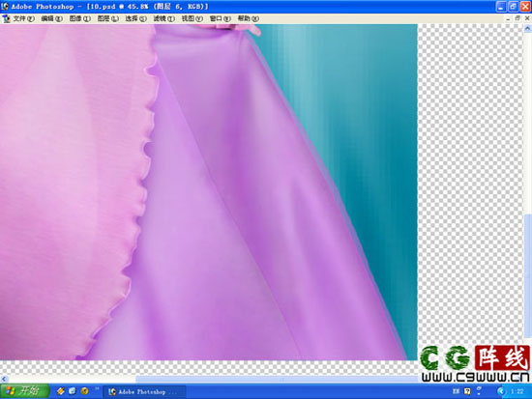Open the 窗口 (Window) menu

pos(221,18)
